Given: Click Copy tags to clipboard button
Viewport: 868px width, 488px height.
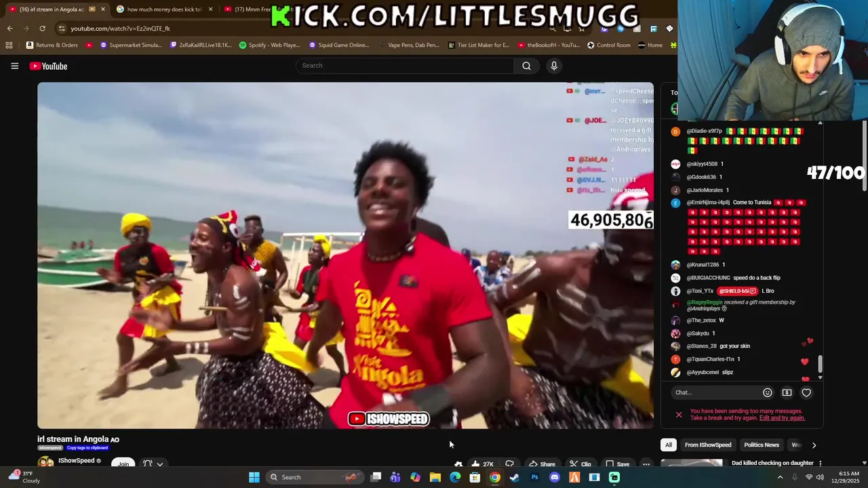Looking at the screenshot, I should 87,448.
